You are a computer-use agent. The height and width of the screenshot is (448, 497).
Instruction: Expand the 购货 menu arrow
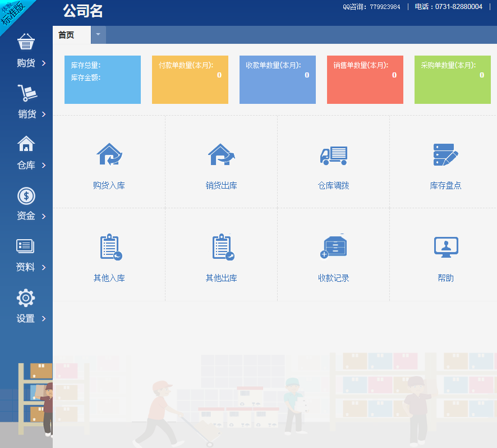click(x=44, y=63)
